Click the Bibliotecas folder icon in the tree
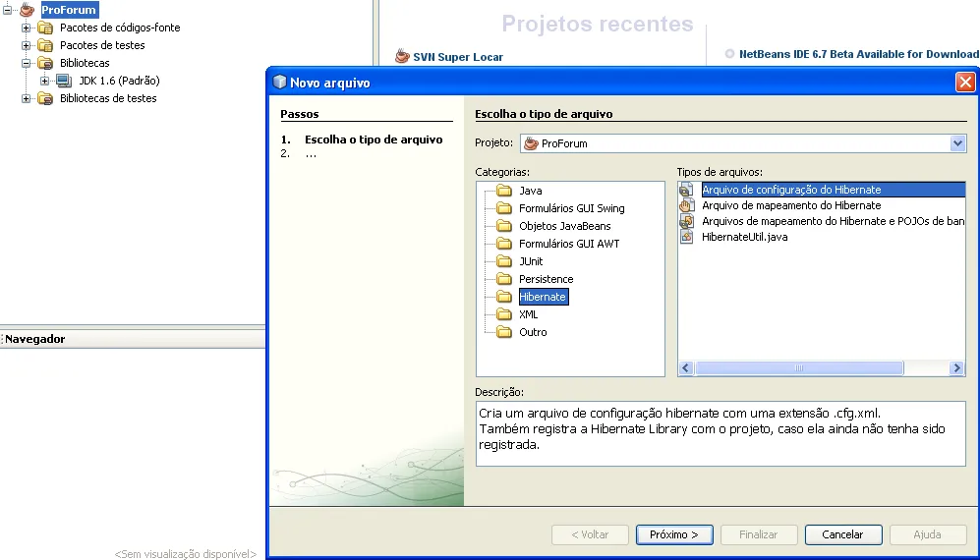This screenshot has width=980, height=560. 45,63
